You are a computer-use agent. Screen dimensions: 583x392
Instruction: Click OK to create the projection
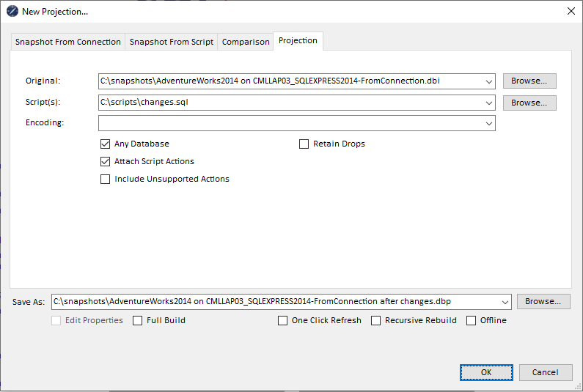[x=486, y=372]
